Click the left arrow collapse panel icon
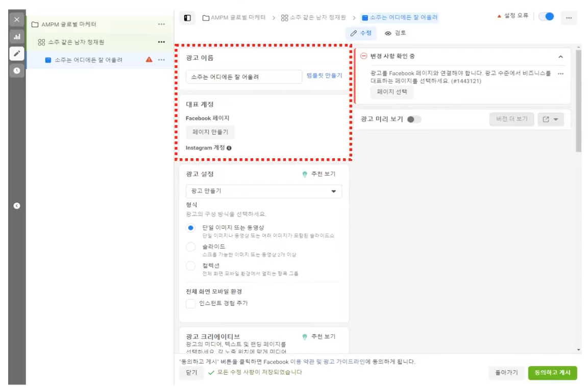 coord(16,206)
